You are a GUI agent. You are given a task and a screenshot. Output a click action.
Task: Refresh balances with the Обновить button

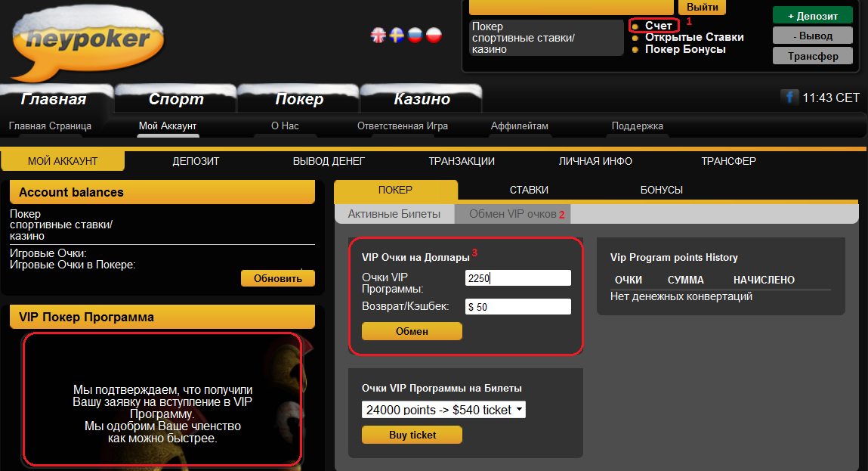click(x=277, y=278)
